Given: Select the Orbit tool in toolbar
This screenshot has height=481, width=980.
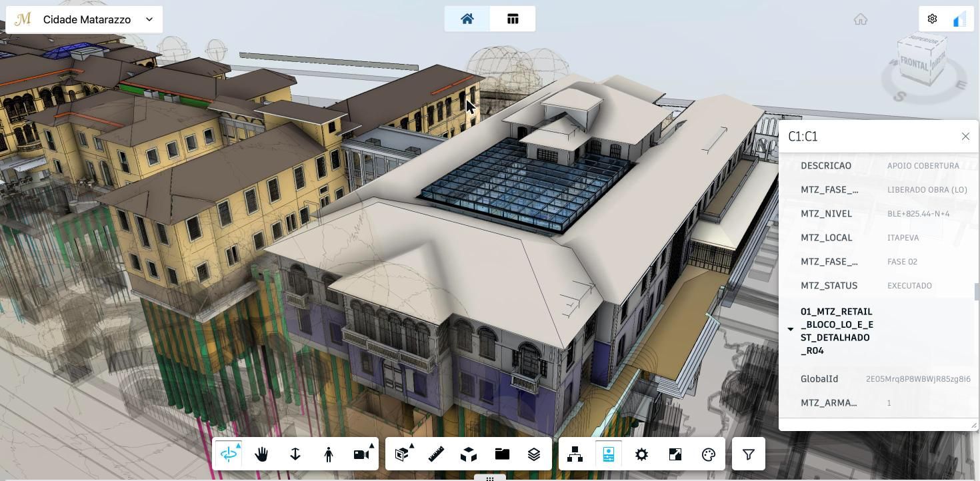Looking at the screenshot, I should point(229,454).
